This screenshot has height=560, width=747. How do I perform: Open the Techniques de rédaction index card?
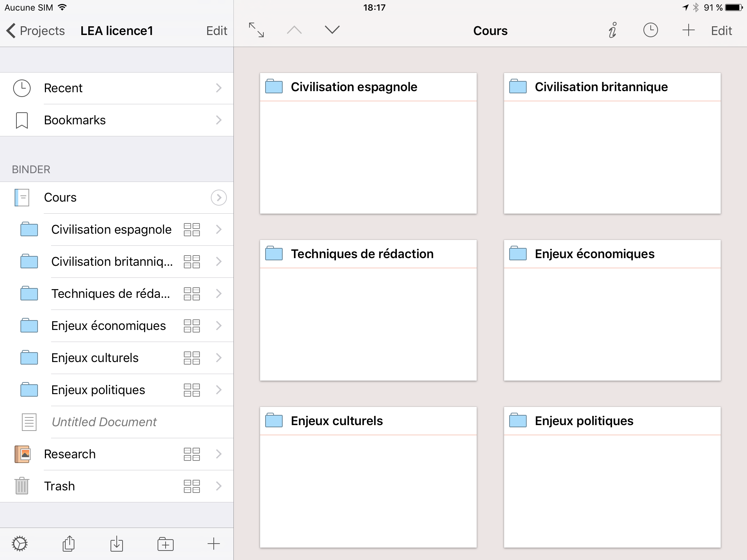tap(368, 310)
